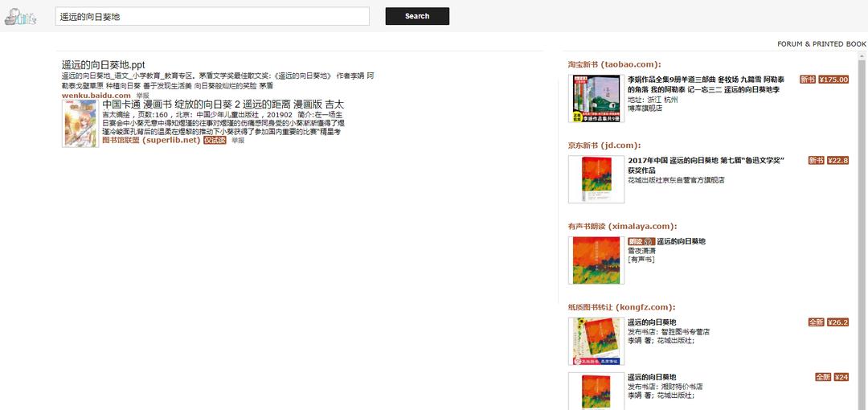Open the kongfz listing priced ¥26.2
This screenshot has width=868, height=410.
[652, 322]
